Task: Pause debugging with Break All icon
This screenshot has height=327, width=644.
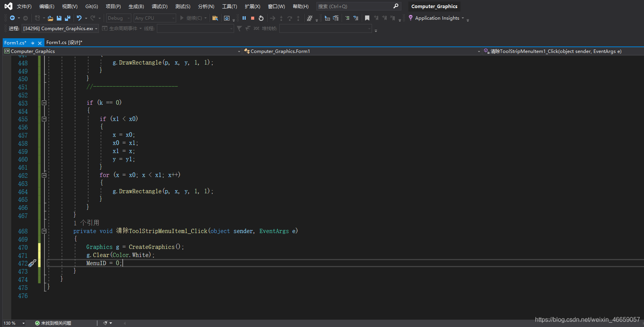Action: pyautogui.click(x=244, y=18)
